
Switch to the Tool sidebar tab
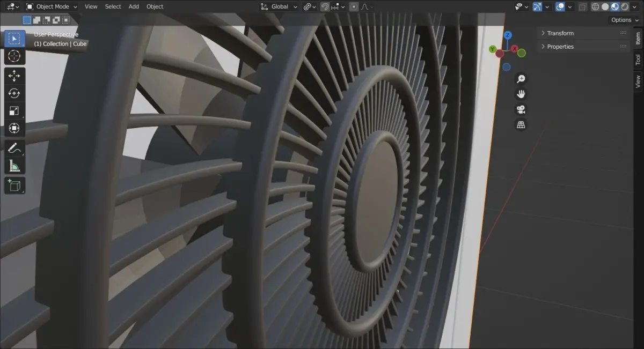[638, 60]
